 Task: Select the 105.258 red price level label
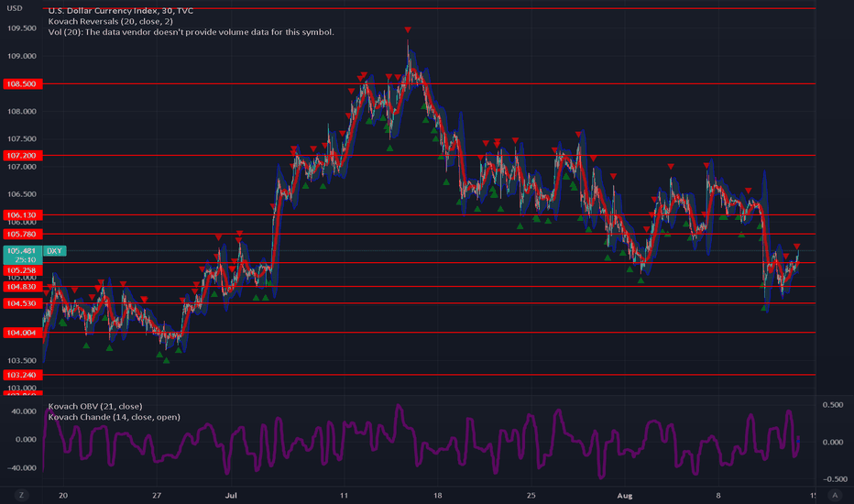tap(22, 270)
